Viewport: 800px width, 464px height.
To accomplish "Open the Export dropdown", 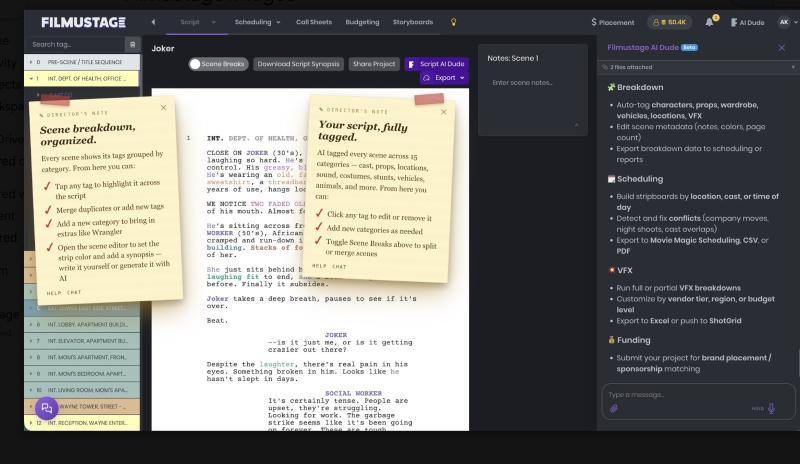I will pos(443,78).
